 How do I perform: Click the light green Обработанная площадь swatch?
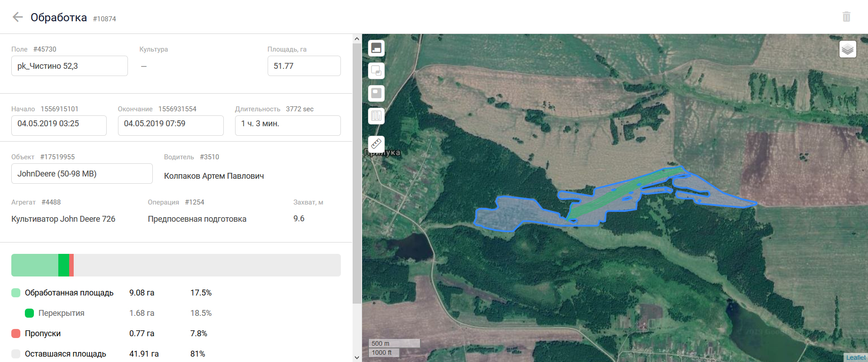pyautogui.click(x=16, y=293)
